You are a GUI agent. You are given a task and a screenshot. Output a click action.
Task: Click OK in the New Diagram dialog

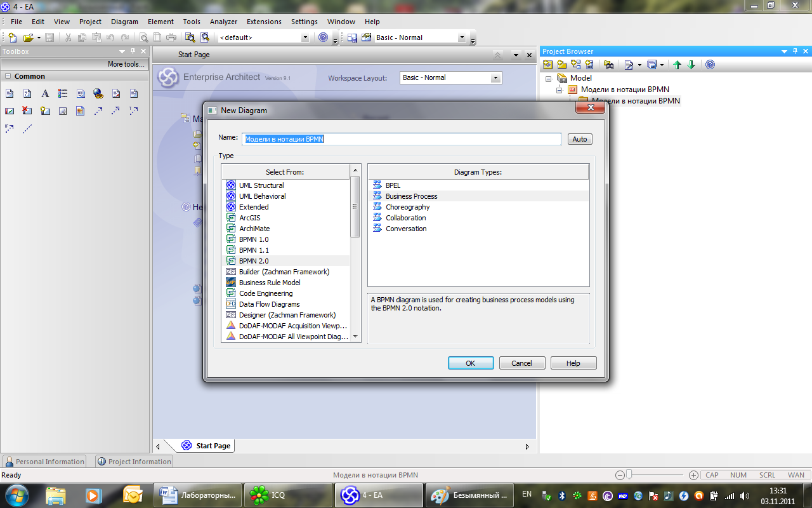(471, 363)
